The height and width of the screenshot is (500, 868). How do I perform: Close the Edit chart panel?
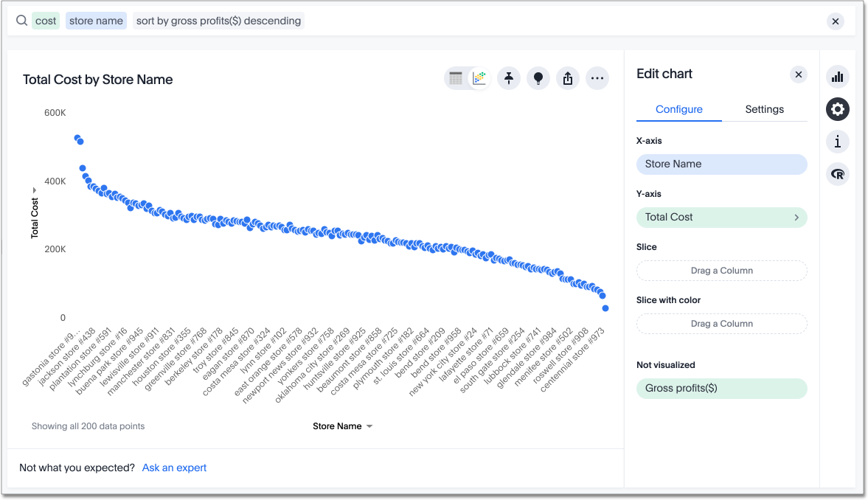click(798, 74)
